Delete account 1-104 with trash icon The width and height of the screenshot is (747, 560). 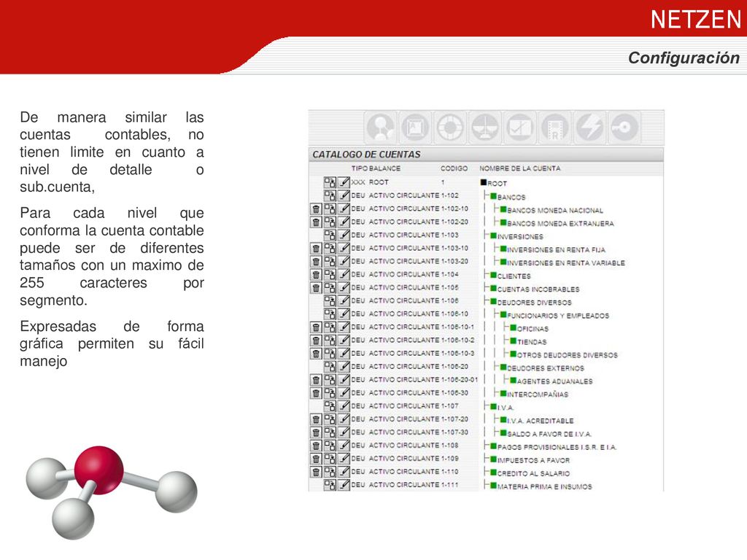click(316, 274)
